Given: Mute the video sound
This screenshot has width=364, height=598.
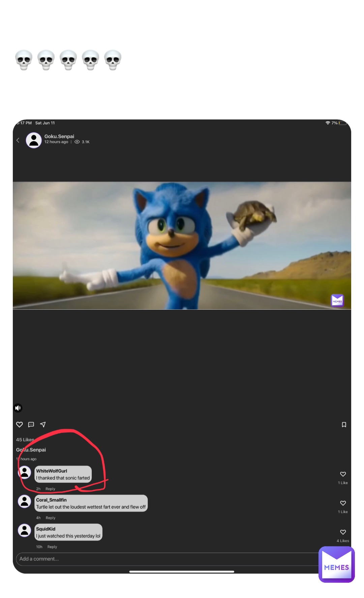Looking at the screenshot, I should tap(18, 408).
